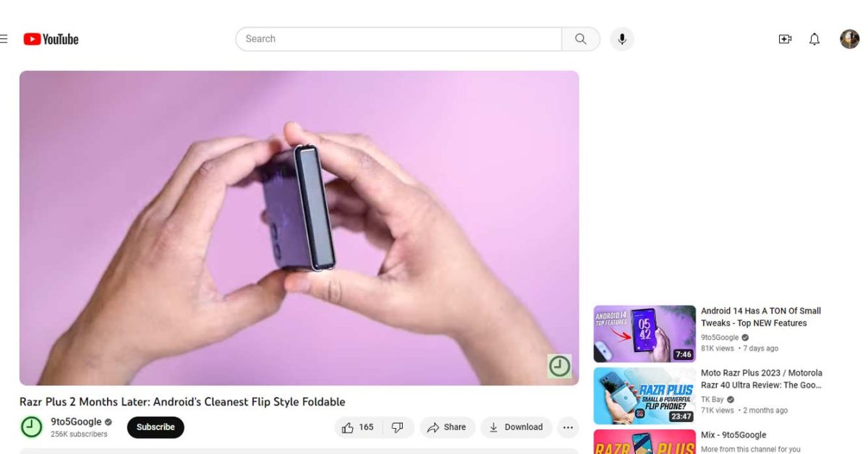The width and height of the screenshot is (868, 454).
Task: Open the notifications bell
Action: (x=814, y=39)
